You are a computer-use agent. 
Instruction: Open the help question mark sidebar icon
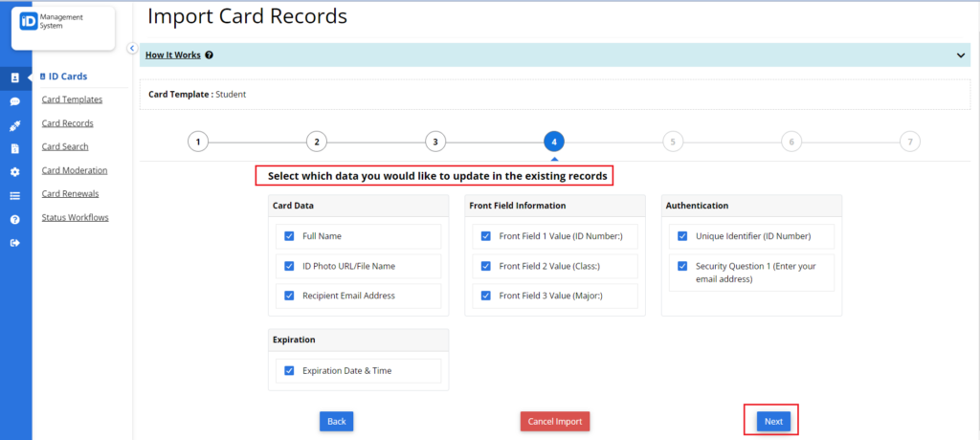click(x=15, y=219)
